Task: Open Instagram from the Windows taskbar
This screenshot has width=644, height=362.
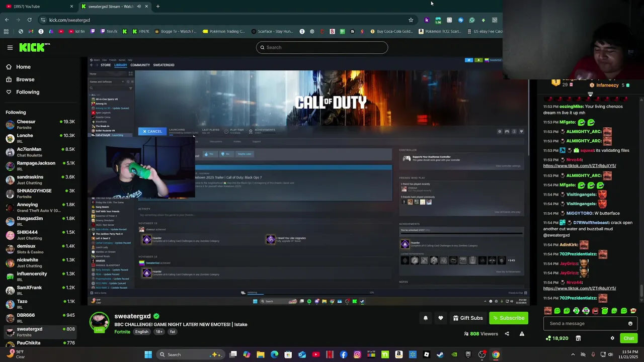Action: [x=357, y=354]
